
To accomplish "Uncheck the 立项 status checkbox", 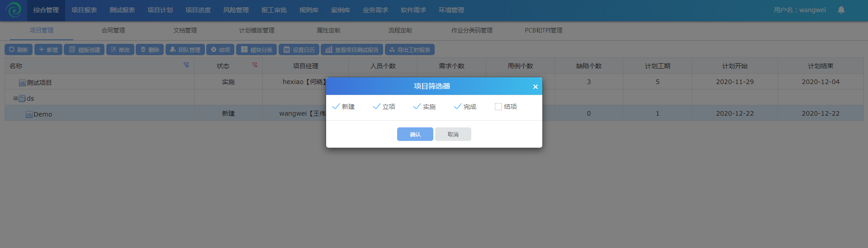I will [376, 107].
